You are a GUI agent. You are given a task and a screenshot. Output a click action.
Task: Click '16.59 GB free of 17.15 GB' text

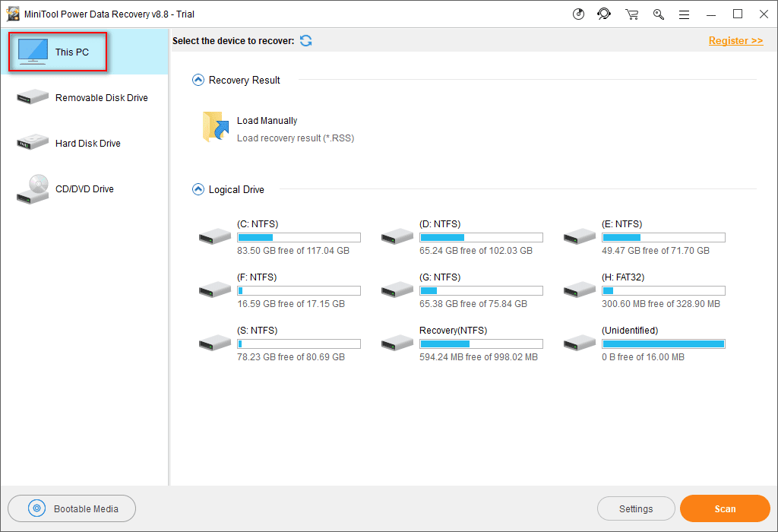pos(291,304)
